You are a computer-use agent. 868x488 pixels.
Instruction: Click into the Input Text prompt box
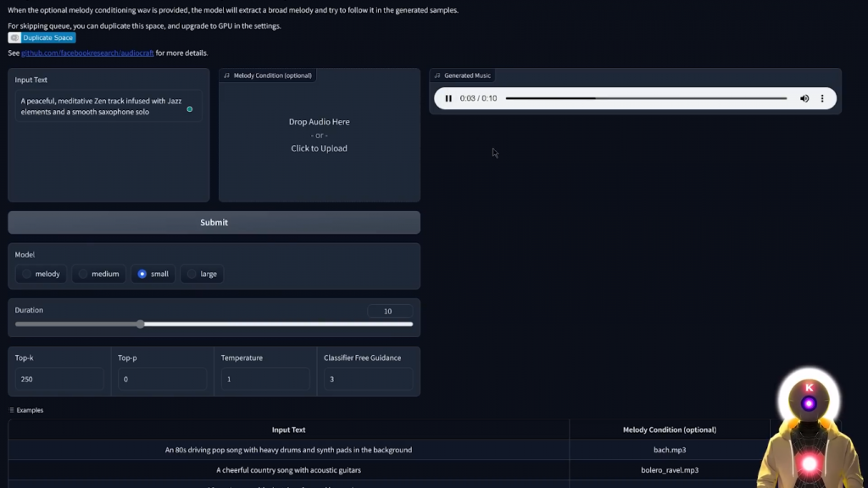(x=108, y=106)
